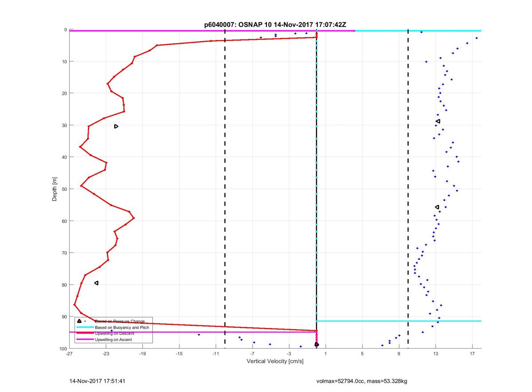Click the y-axis tick label '50'
Viewport: 532px width, 392px height.
64,189
